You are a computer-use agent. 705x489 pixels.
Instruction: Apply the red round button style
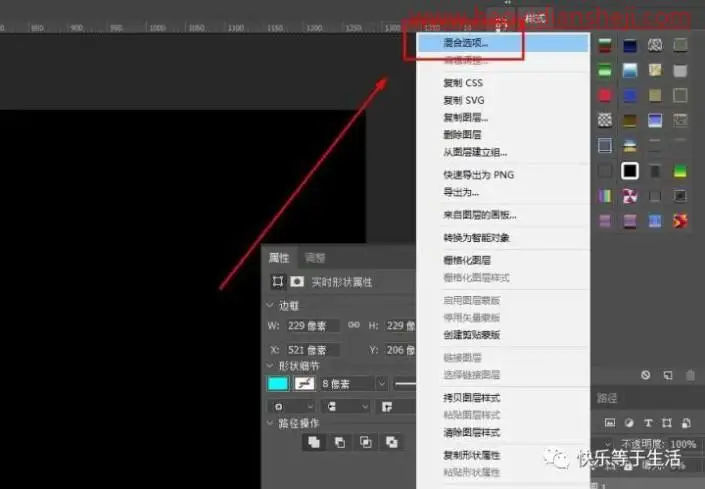tap(605, 95)
